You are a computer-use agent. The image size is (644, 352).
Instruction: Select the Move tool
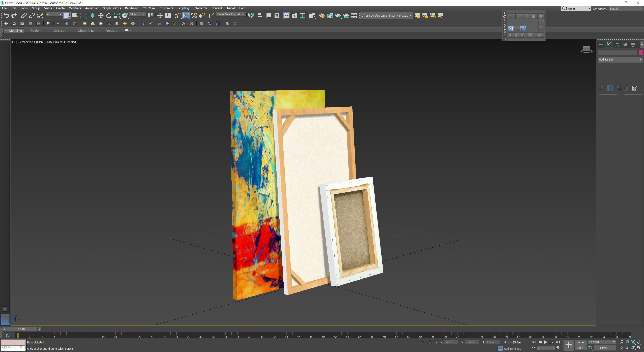[x=100, y=15]
